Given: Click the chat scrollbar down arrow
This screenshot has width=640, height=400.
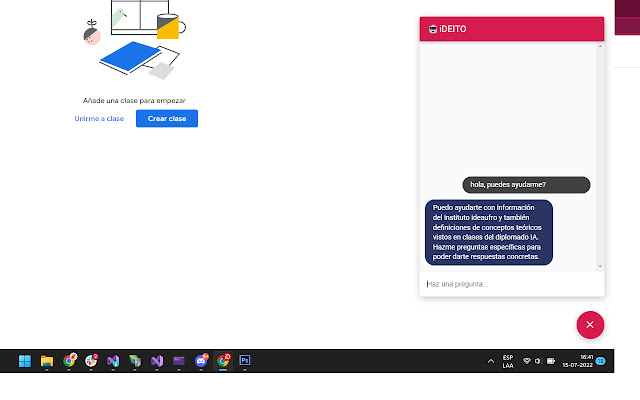Looking at the screenshot, I should click(x=600, y=266).
